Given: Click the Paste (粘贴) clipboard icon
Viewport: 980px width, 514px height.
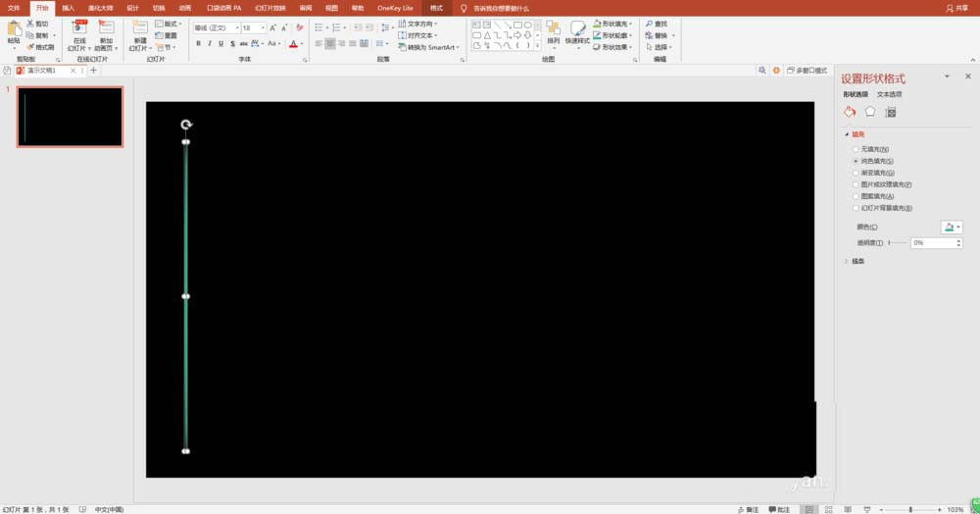Looking at the screenshot, I should (14, 28).
